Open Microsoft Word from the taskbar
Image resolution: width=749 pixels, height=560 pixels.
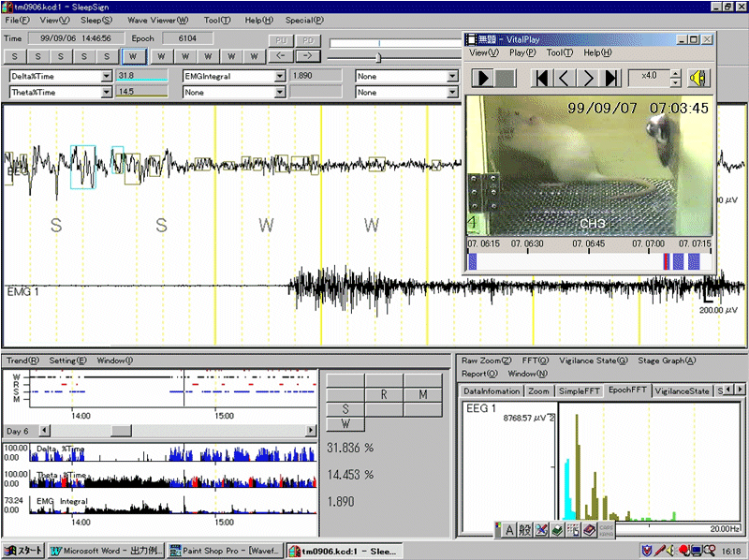click(x=108, y=551)
